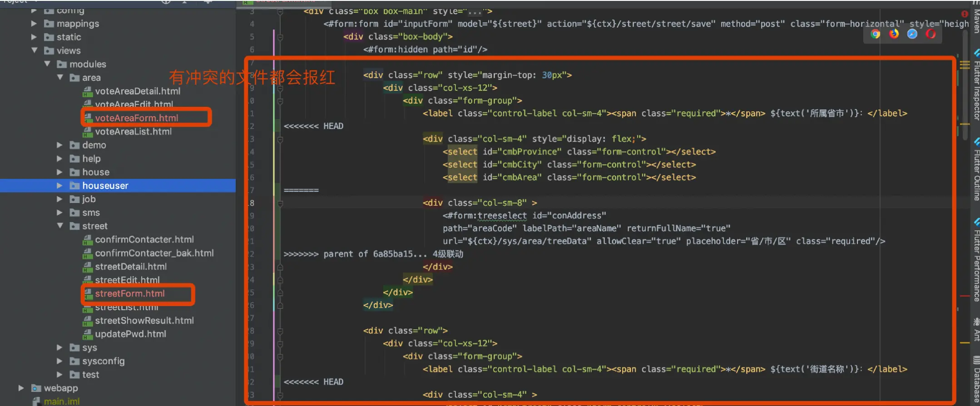Collapse the views folder

34,50
